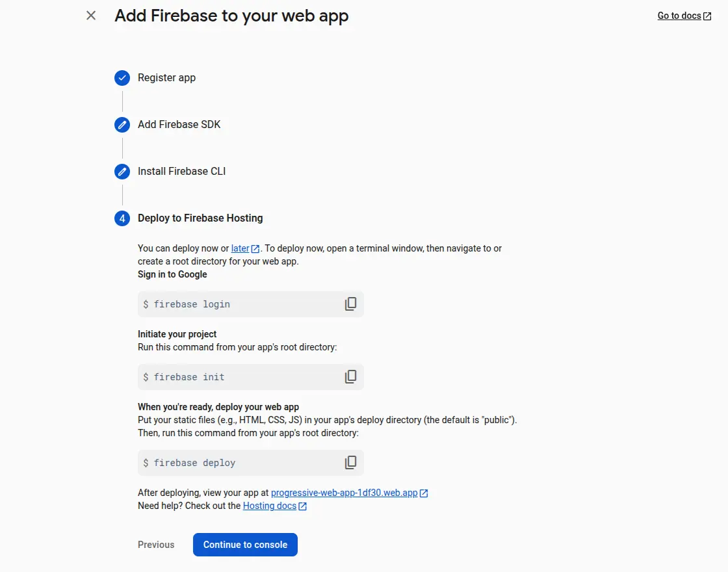Expand the Add Firebase SDK step
Screen dimensions: 728x572
[179, 125]
